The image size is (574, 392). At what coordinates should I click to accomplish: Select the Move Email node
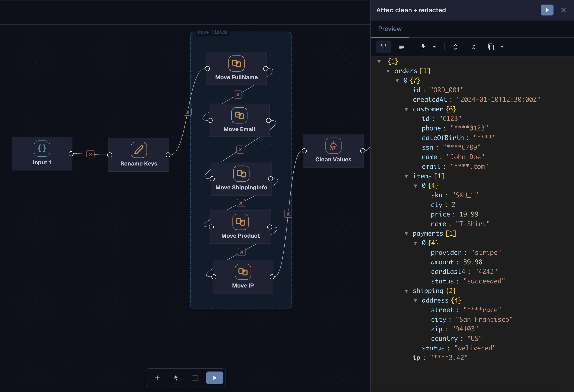click(x=239, y=120)
